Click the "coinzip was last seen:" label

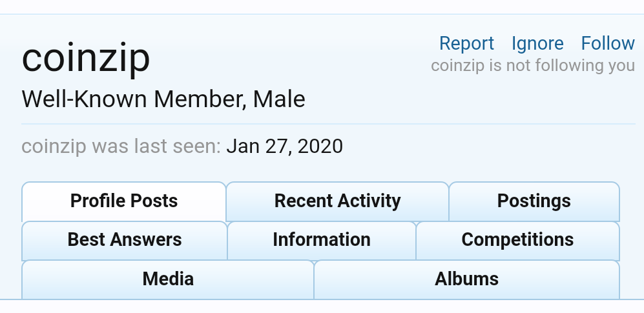tap(121, 146)
